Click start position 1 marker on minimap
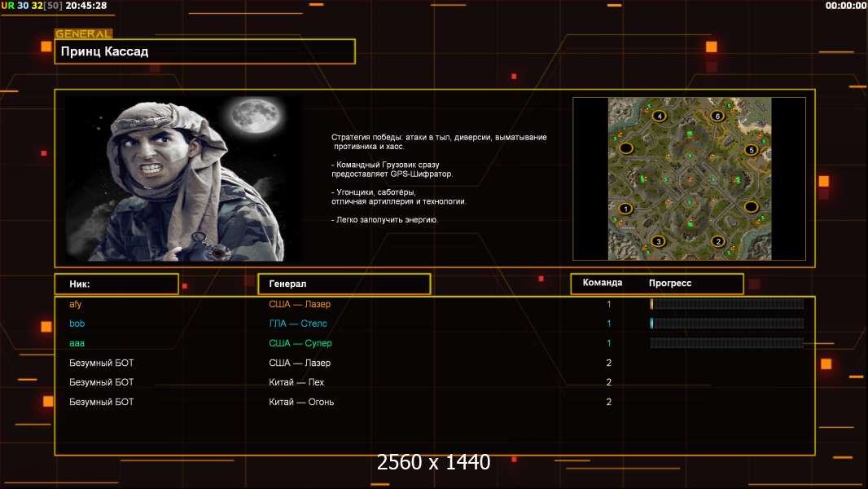 click(625, 209)
